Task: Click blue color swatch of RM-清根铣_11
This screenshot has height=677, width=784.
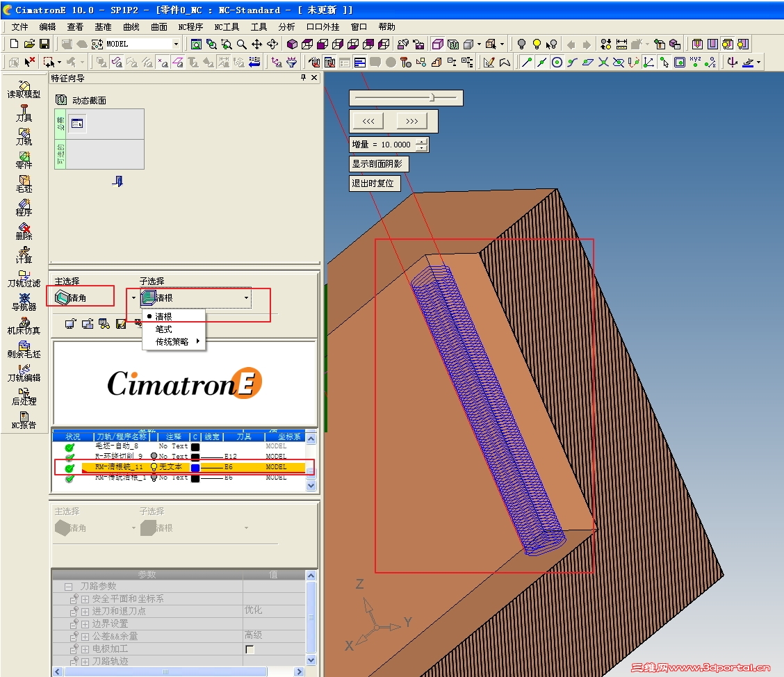Action: click(195, 468)
